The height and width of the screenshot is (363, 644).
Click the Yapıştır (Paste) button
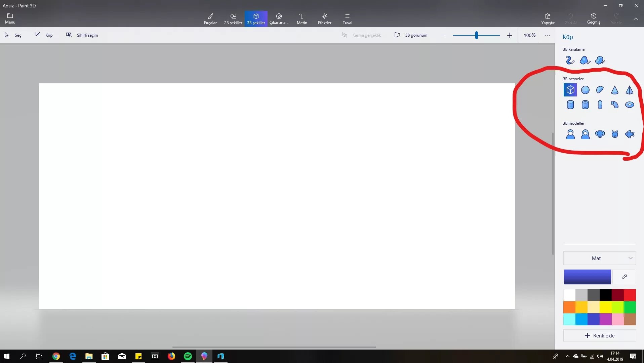548,19
